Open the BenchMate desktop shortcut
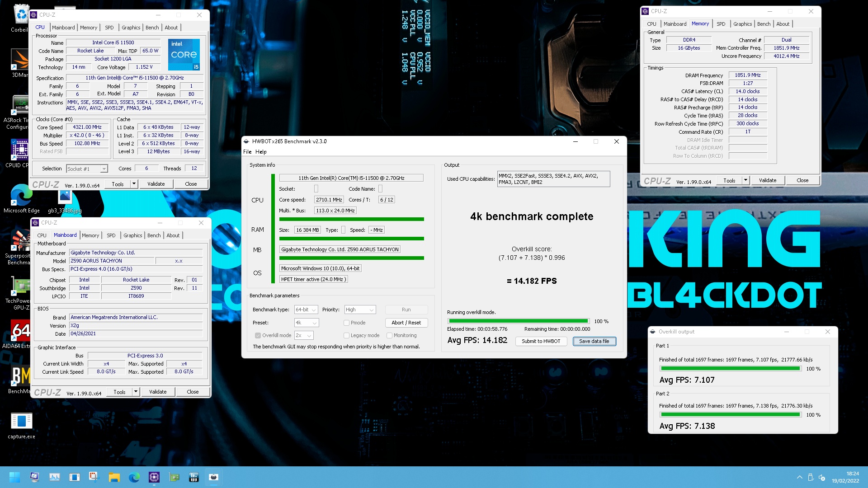The height and width of the screenshot is (488, 868). (21, 380)
